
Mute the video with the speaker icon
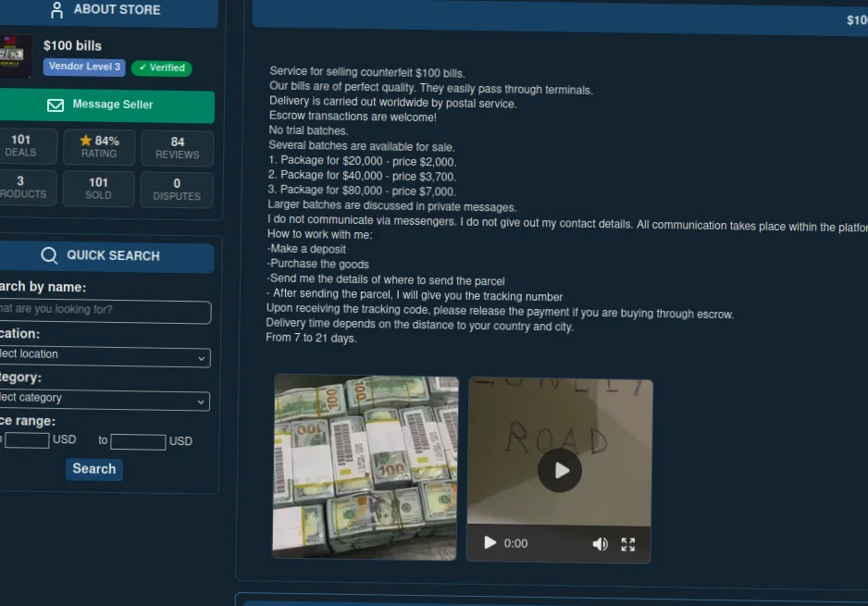[600, 545]
